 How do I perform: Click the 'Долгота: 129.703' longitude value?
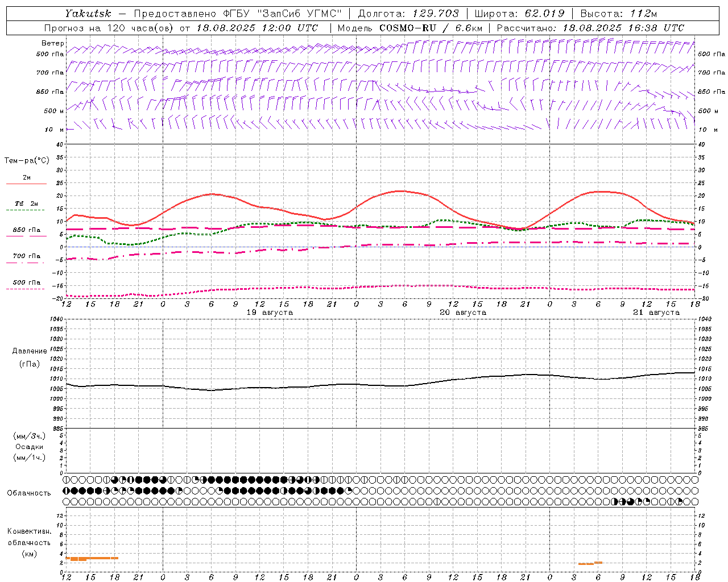pyautogui.click(x=408, y=14)
